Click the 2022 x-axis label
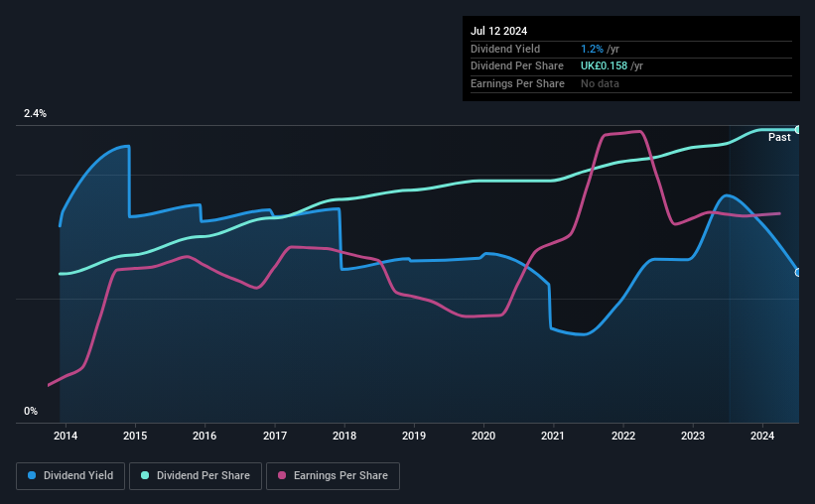The image size is (815, 504). click(623, 436)
